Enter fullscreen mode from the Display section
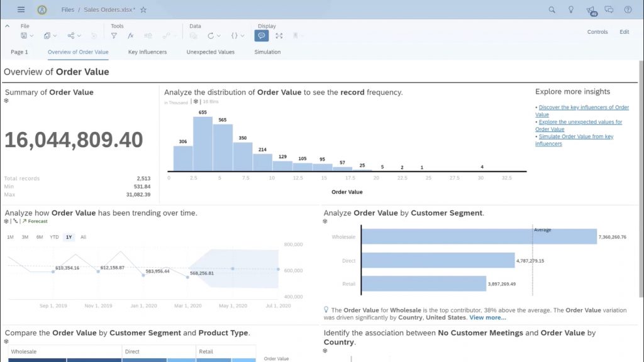Image resolution: width=644 pixels, height=362 pixels. (x=279, y=35)
